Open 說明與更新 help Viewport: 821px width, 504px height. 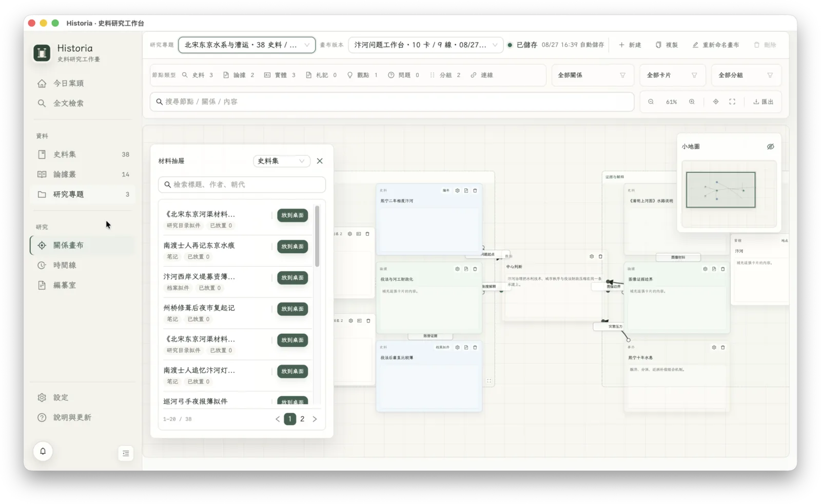(82, 417)
